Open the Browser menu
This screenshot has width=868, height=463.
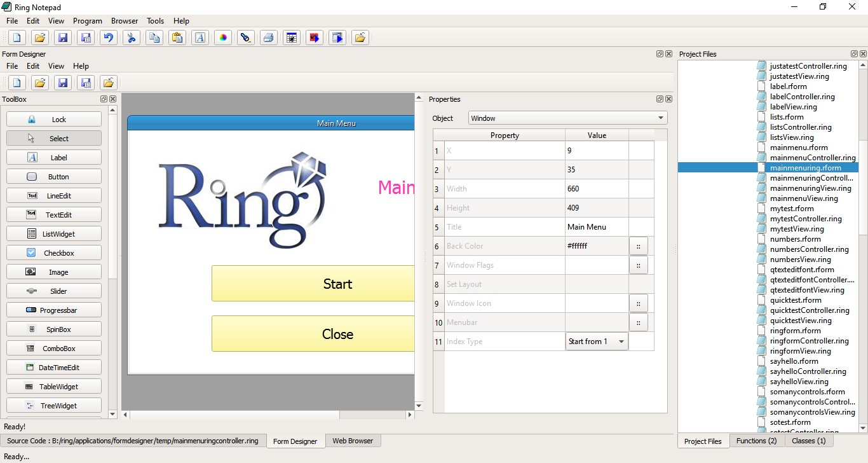(x=125, y=21)
